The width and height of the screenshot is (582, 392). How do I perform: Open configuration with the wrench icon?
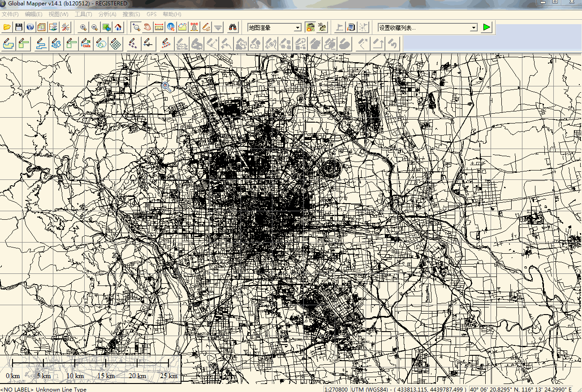[x=65, y=27]
